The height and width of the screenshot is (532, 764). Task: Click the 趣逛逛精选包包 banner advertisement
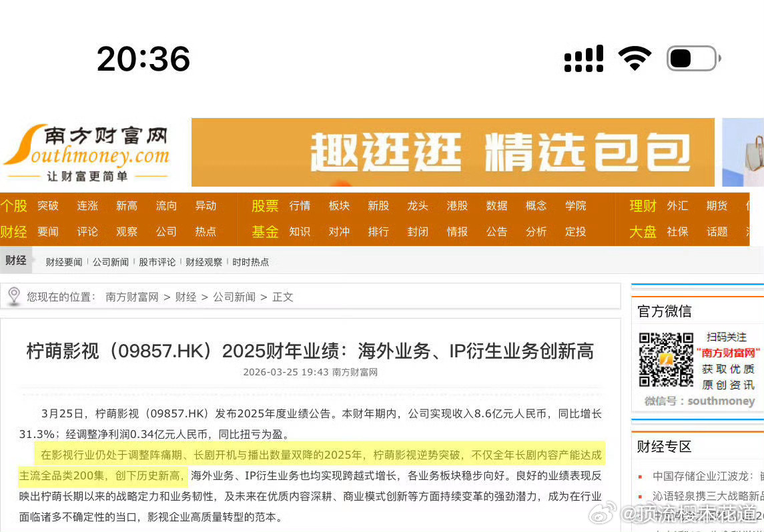452,152
